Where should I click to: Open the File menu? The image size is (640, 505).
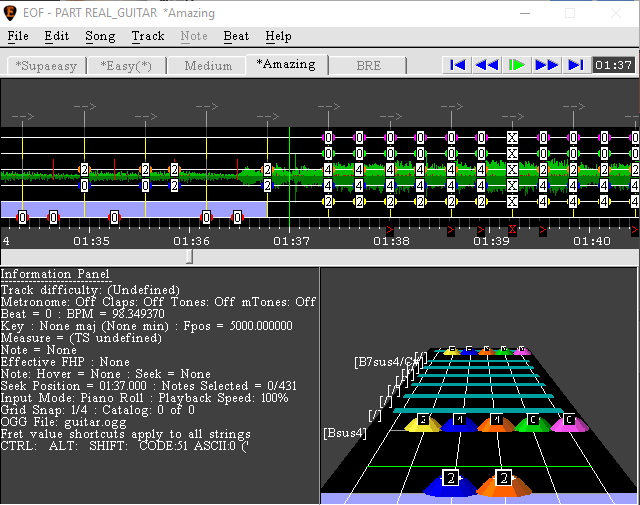coord(18,36)
